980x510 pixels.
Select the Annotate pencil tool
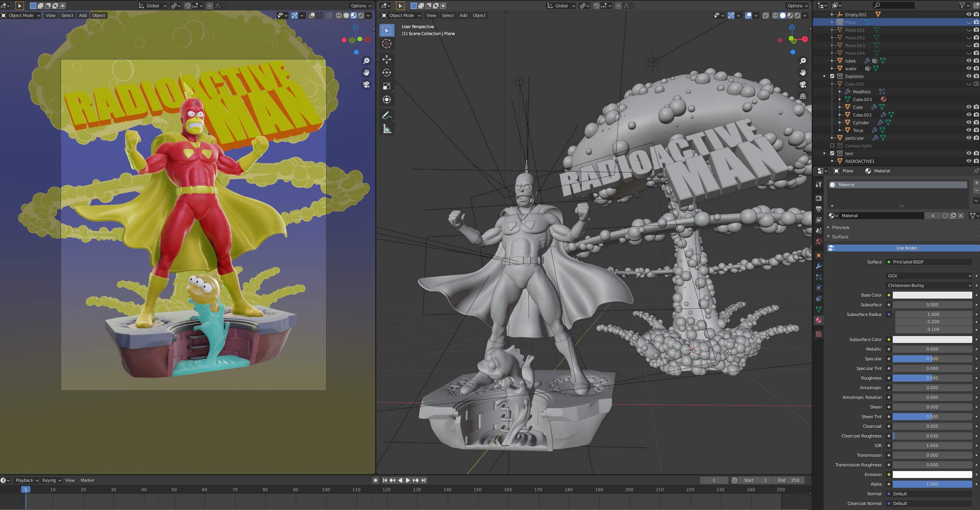click(x=387, y=115)
